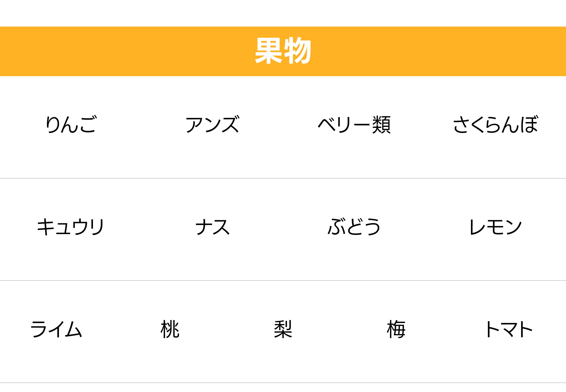
Task: Select the 梨 item
Action: [283, 329]
